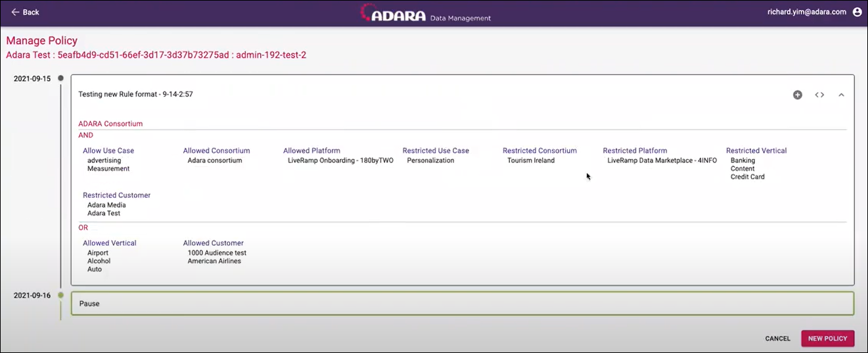Select the 'Adara Media' customer value
This screenshot has height=353, width=868.
coord(106,205)
